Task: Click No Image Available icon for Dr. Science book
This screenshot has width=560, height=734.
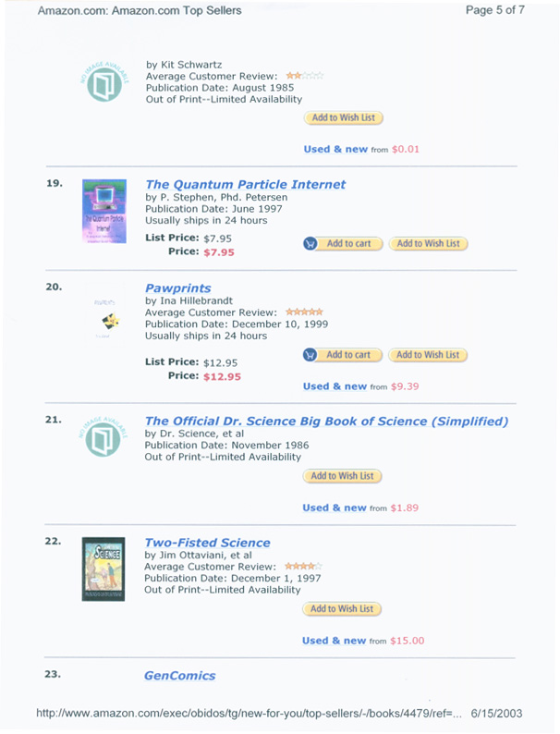Action: click(x=103, y=436)
